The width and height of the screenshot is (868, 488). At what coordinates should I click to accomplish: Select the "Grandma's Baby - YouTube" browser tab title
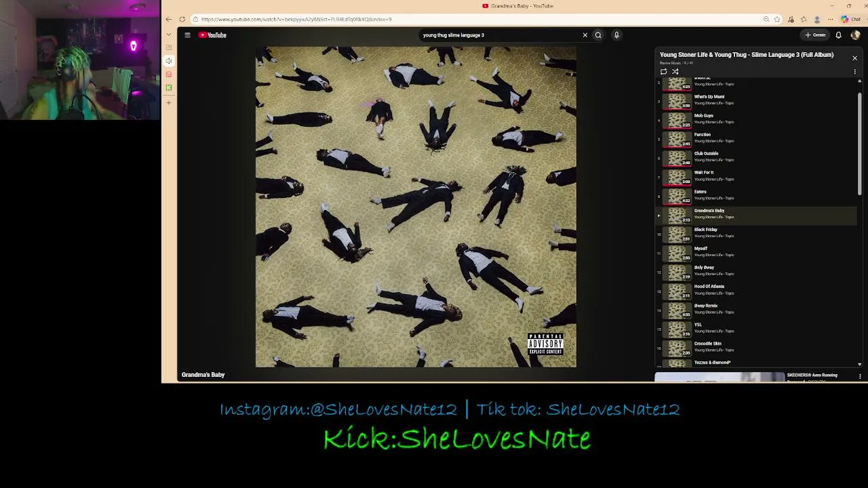pyautogui.click(x=521, y=6)
